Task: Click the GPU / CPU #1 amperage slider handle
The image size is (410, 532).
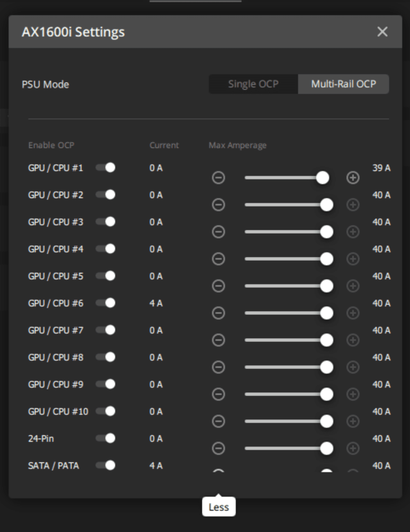Action: [x=323, y=178]
